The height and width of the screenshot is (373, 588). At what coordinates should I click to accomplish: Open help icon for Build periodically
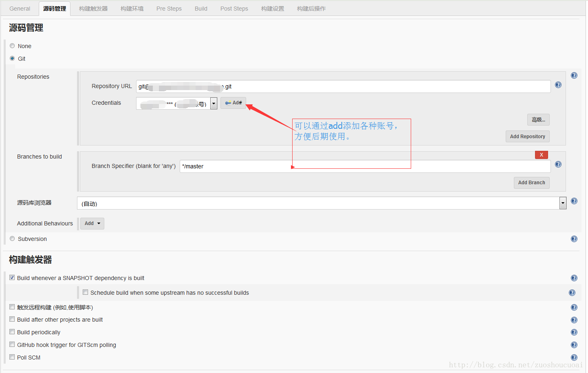tap(574, 332)
